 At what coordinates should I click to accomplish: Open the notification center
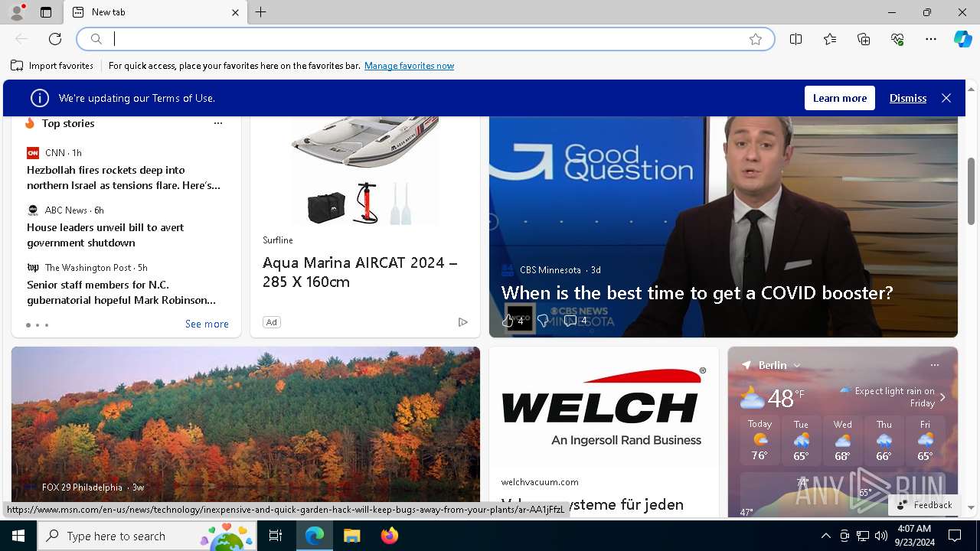click(x=955, y=536)
